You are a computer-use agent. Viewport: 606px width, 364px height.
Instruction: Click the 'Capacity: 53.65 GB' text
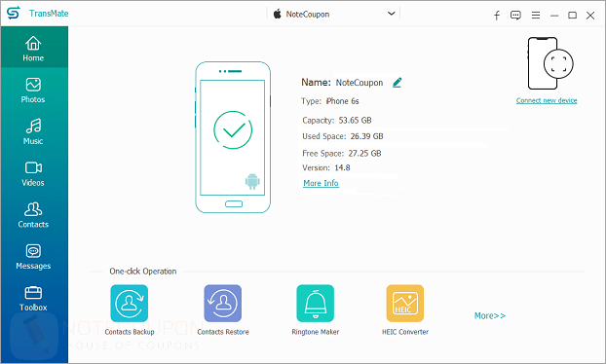tap(337, 121)
